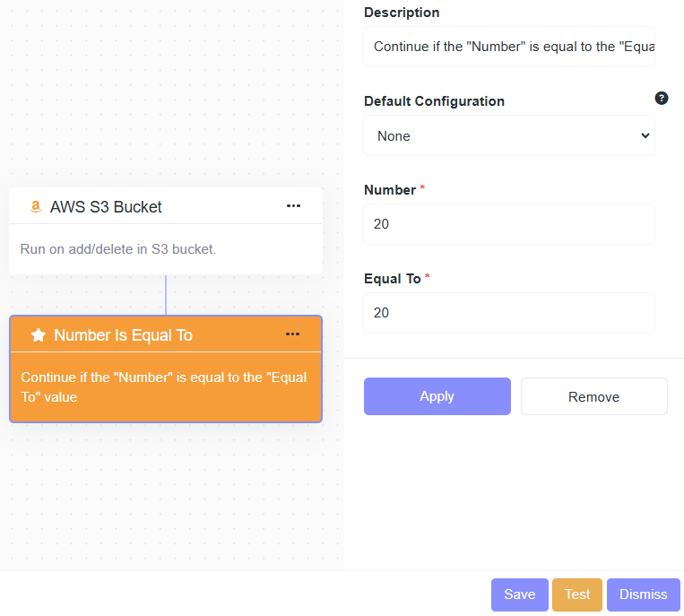684x616 pixels.
Task: Click the star icon on the orange node
Action: point(38,335)
